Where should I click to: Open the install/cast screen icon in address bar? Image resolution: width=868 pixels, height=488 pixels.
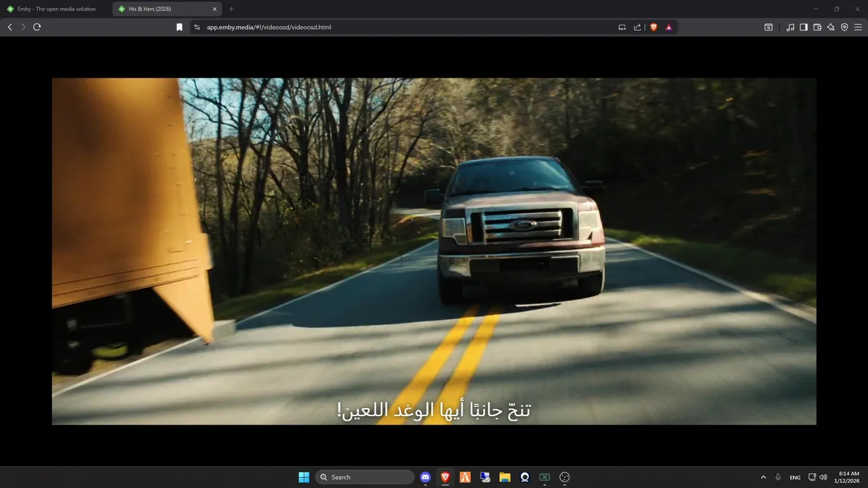622,27
